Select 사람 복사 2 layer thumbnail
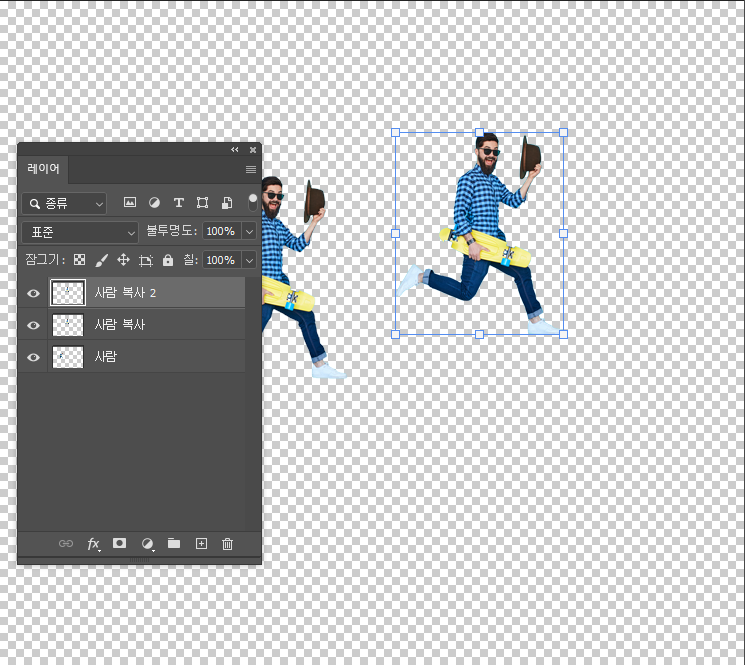This screenshot has width=745, height=665. coord(68,293)
